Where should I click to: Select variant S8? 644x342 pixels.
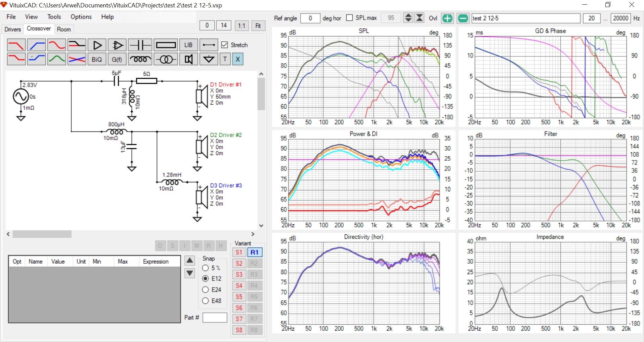click(x=239, y=330)
